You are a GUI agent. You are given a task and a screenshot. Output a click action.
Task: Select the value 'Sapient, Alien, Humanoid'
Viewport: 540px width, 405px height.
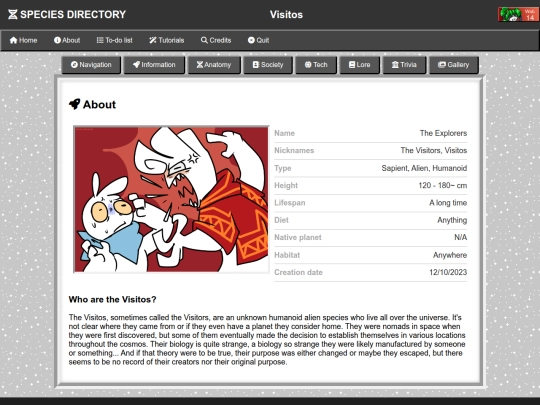pyautogui.click(x=424, y=168)
